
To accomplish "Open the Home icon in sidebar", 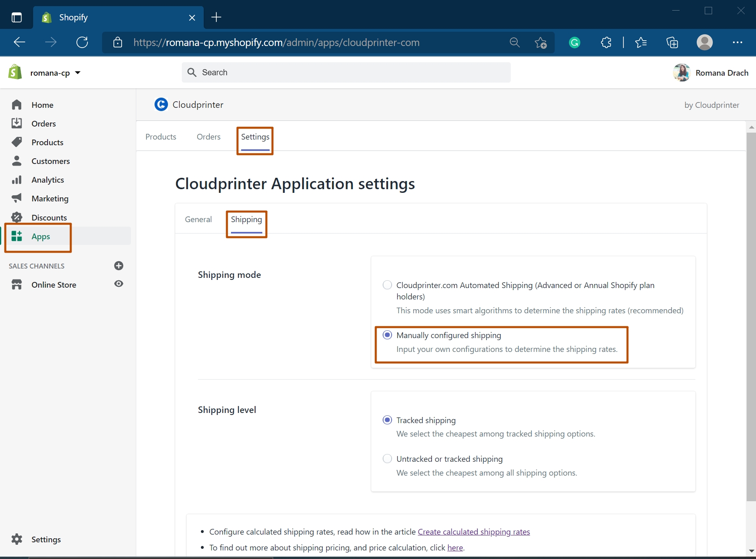I will (x=17, y=105).
